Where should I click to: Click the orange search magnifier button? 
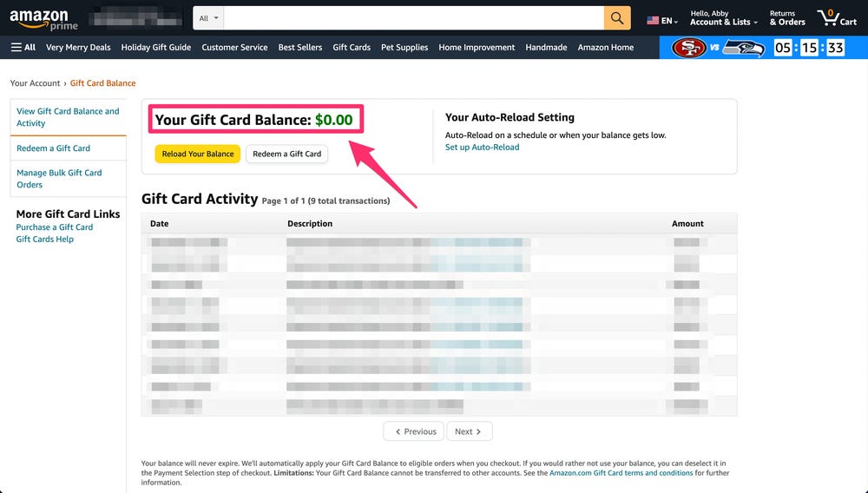tap(616, 18)
